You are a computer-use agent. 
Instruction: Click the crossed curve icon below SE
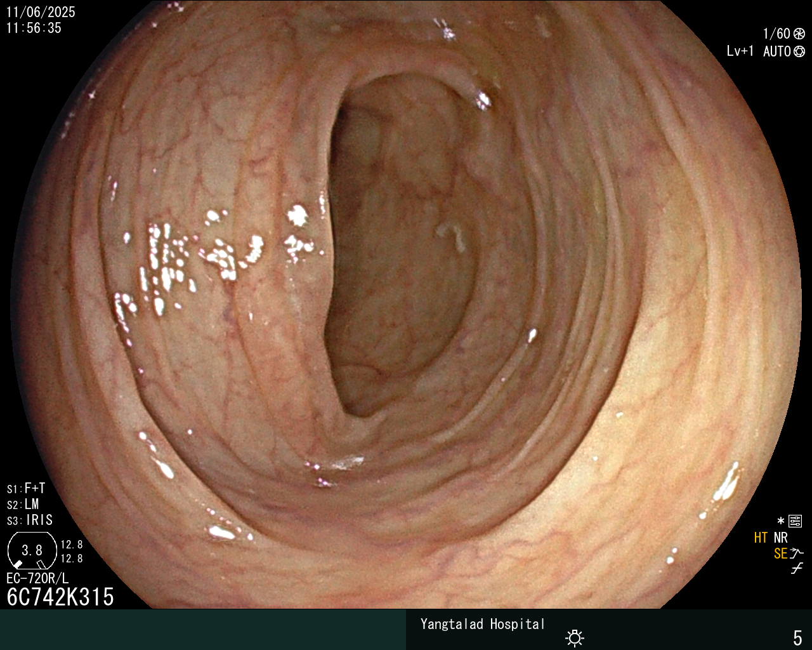pos(797,569)
